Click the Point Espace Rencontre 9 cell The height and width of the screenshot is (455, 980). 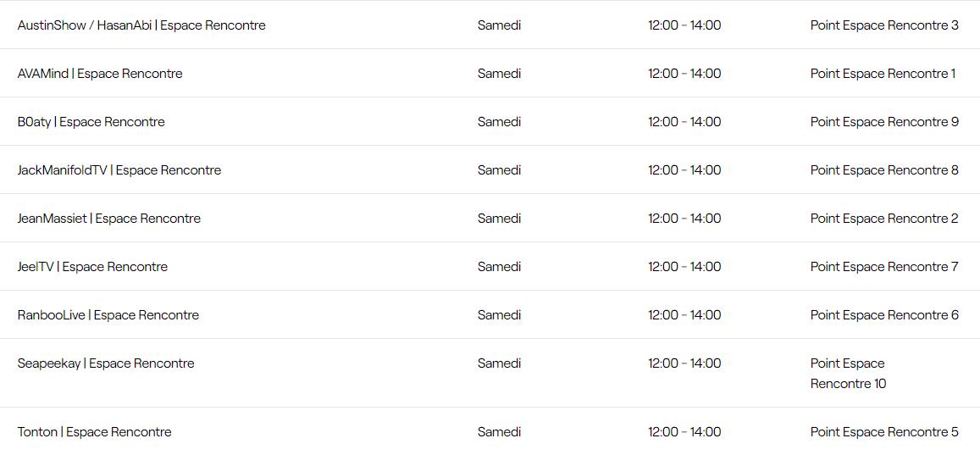[x=883, y=122]
